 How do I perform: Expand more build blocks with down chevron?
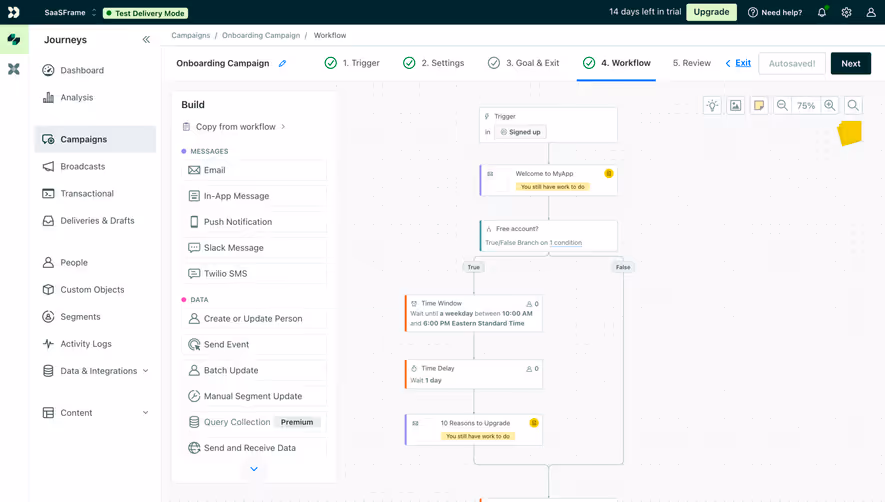pyautogui.click(x=254, y=469)
